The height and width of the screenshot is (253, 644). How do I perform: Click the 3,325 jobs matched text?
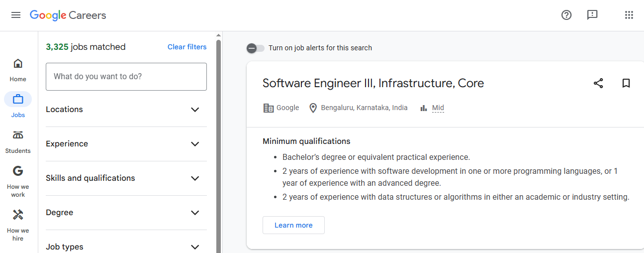point(86,47)
